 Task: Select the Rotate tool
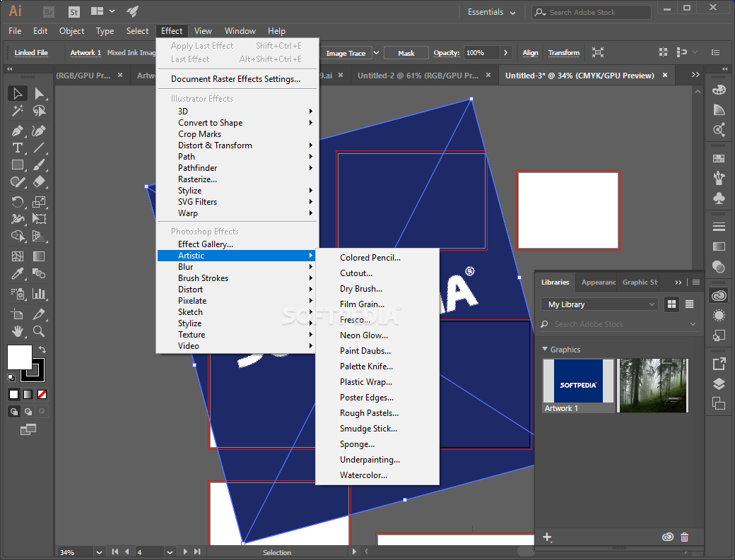(x=18, y=202)
